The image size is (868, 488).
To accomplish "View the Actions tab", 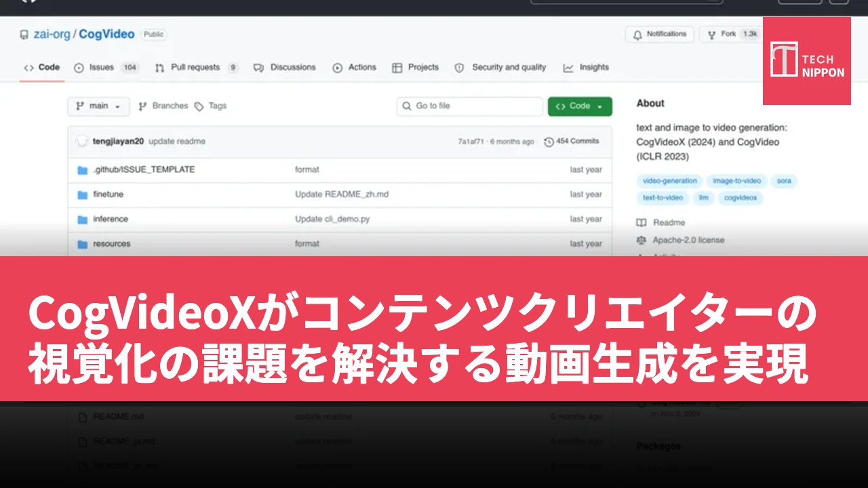I will click(x=355, y=68).
